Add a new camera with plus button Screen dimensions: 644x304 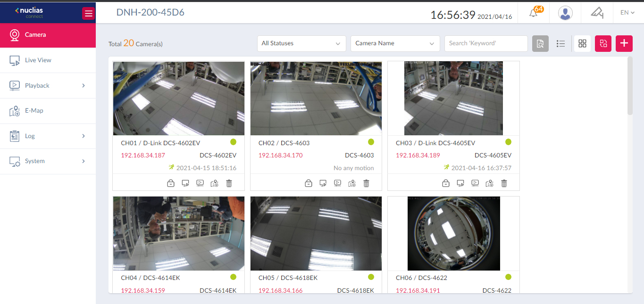(624, 43)
